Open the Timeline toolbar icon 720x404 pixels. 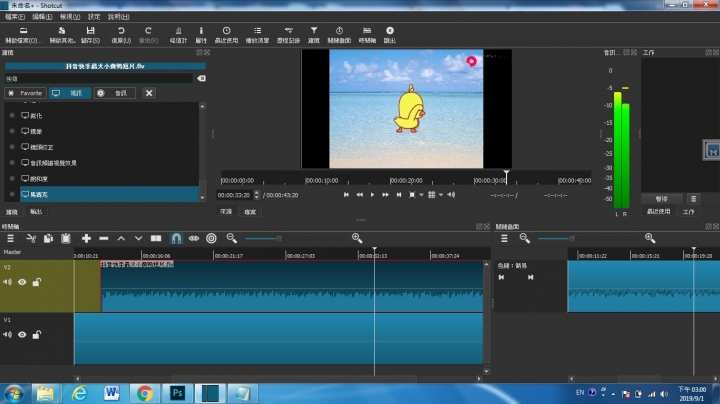click(367, 31)
